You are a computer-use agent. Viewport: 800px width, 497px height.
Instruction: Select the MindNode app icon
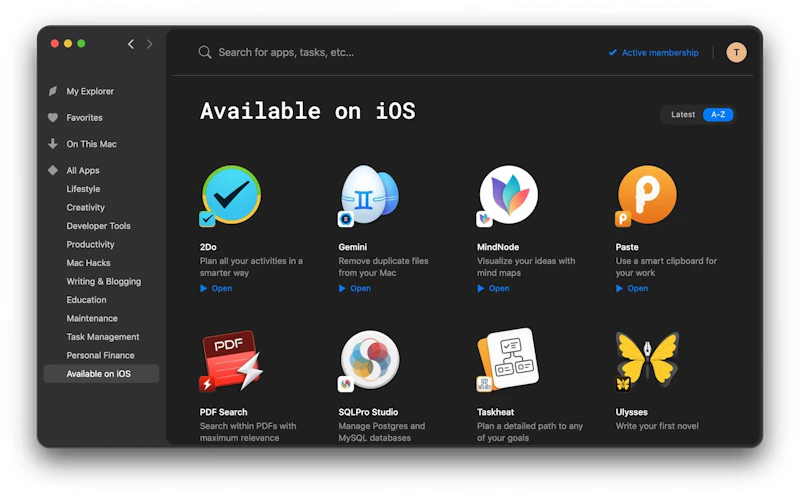click(x=509, y=194)
